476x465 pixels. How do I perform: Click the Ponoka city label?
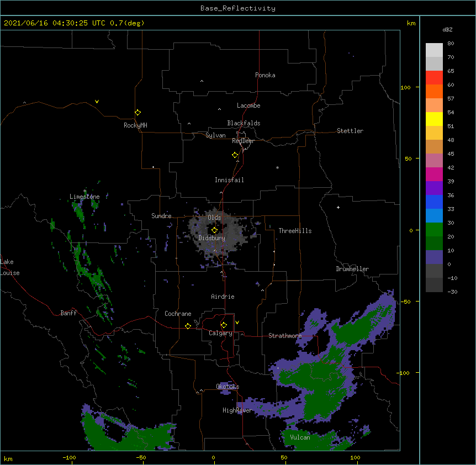tap(265, 75)
